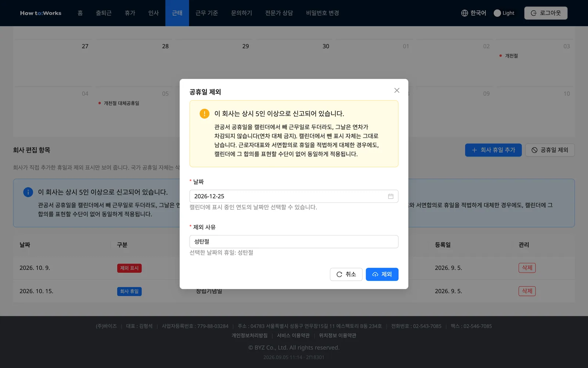Click the 공휴일 제외 button behind the dialog
This screenshot has width=588, height=368.
click(550, 150)
